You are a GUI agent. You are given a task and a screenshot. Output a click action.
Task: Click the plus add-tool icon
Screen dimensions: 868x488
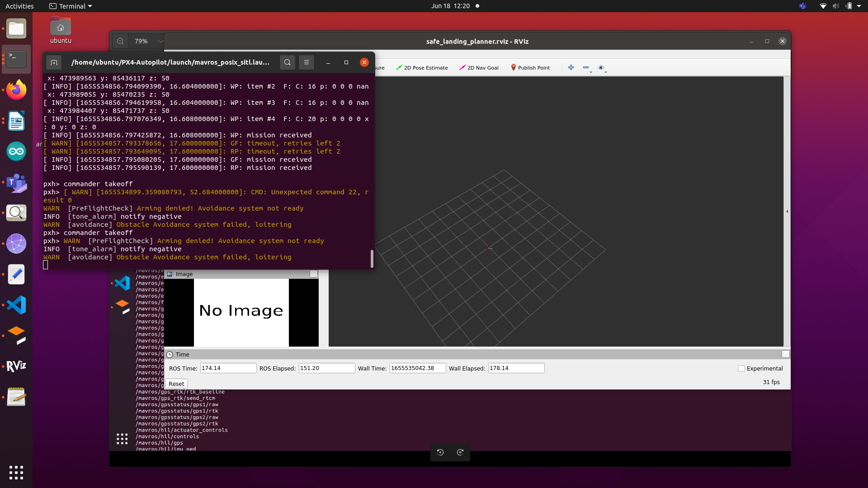click(x=571, y=67)
